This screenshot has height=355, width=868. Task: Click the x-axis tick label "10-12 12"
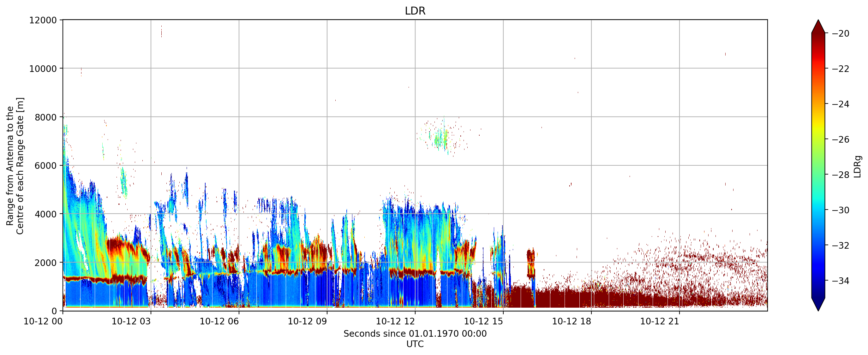(x=396, y=321)
